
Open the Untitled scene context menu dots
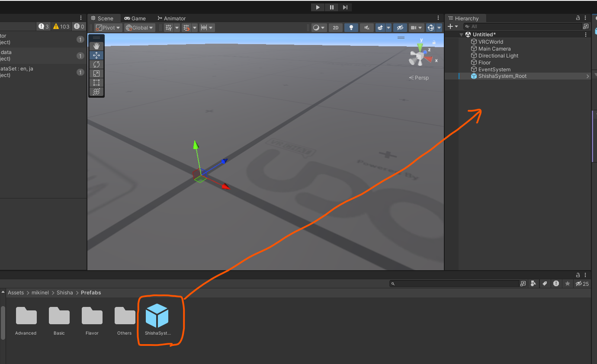tap(586, 35)
